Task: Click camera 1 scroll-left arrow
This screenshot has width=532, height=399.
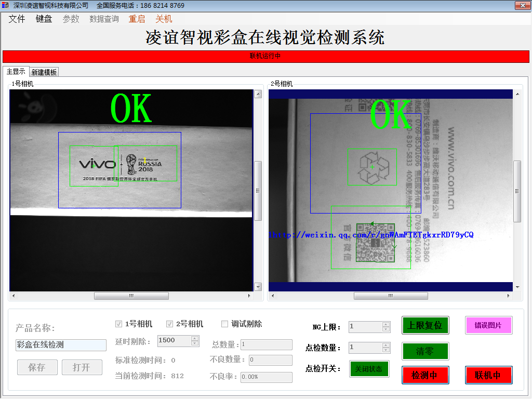Action: click(14, 296)
